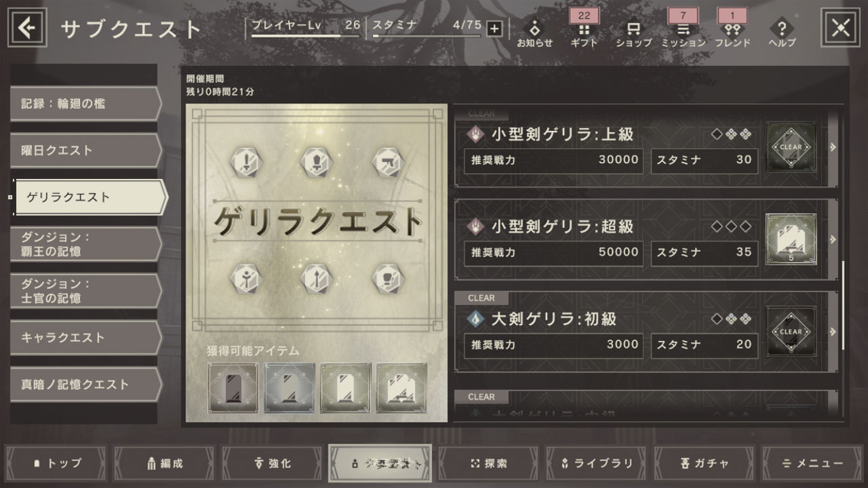Open the お知らせ notifications icon
The width and height of the screenshot is (868, 488).
coord(534,28)
